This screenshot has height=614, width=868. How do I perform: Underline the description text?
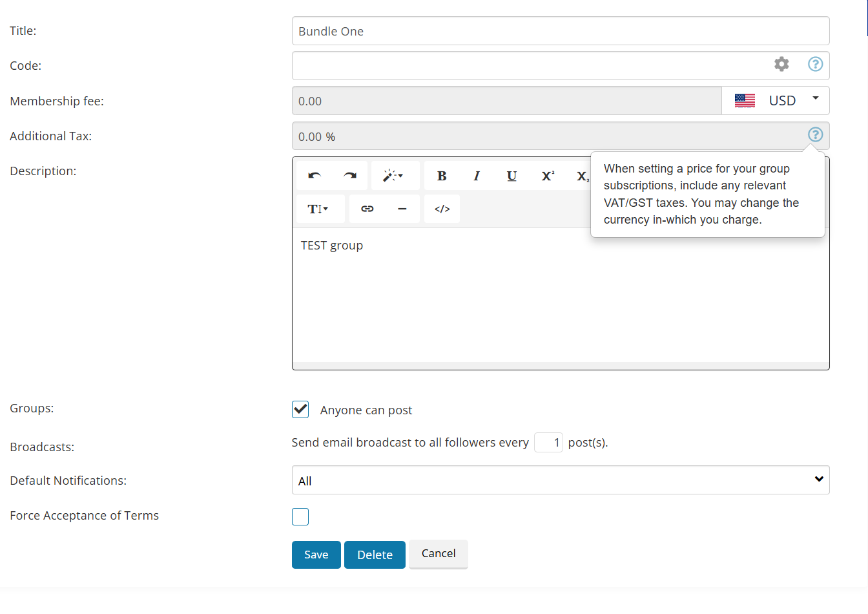(x=512, y=176)
